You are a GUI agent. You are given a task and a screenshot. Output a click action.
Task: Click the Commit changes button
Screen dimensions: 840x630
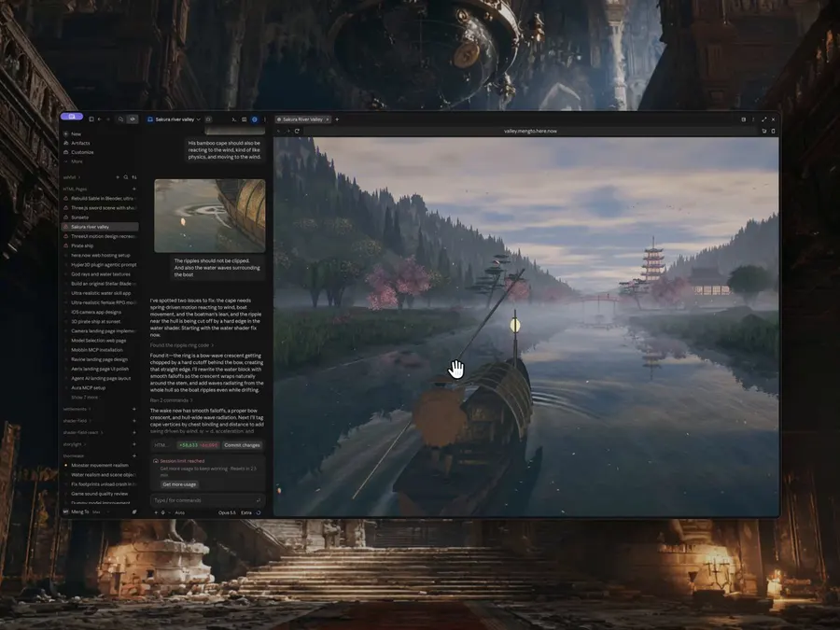click(242, 445)
